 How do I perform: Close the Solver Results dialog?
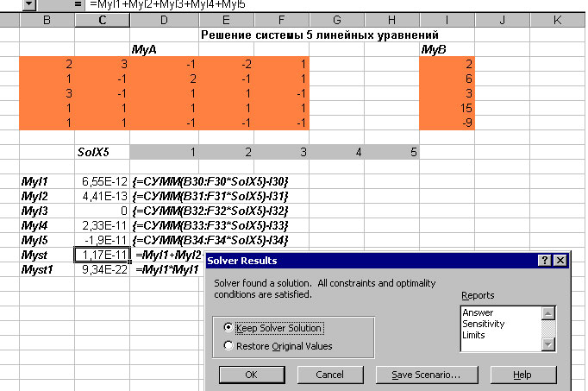pyautogui.click(x=560, y=261)
